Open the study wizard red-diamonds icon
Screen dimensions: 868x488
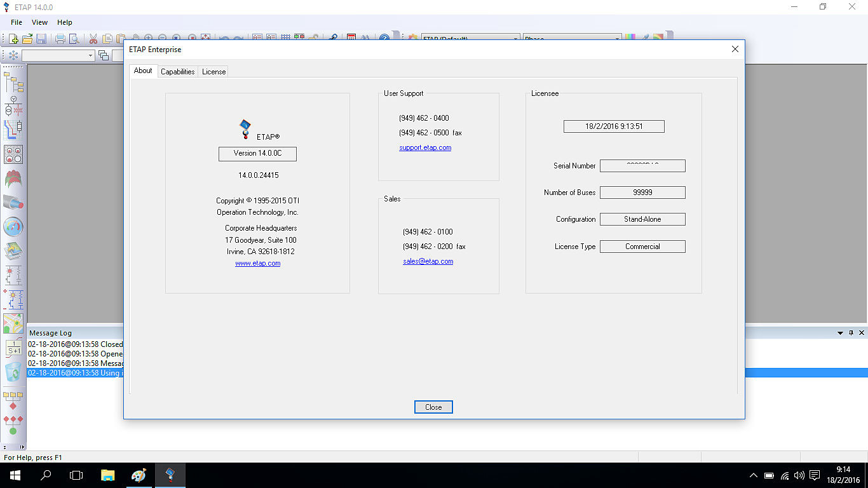pyautogui.click(x=13, y=424)
